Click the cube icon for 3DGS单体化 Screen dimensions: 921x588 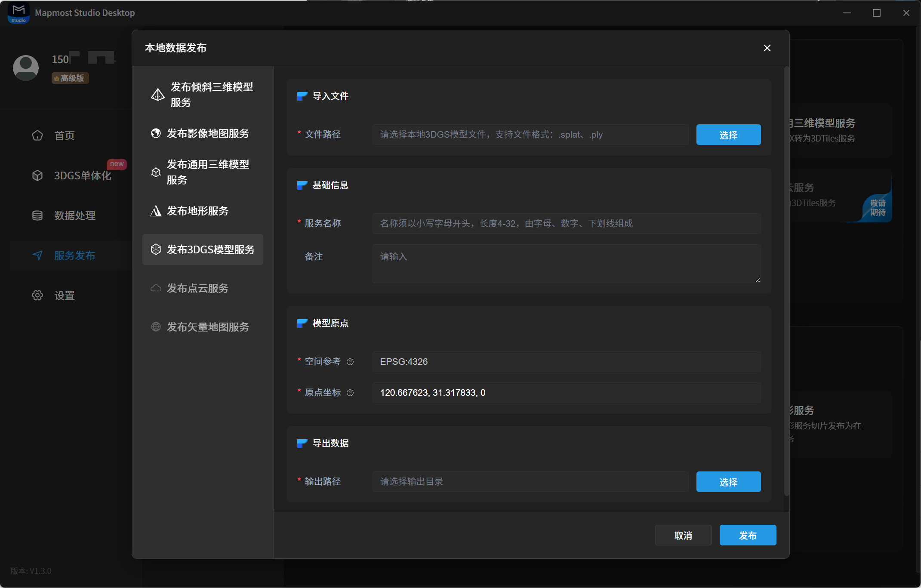[x=37, y=175]
